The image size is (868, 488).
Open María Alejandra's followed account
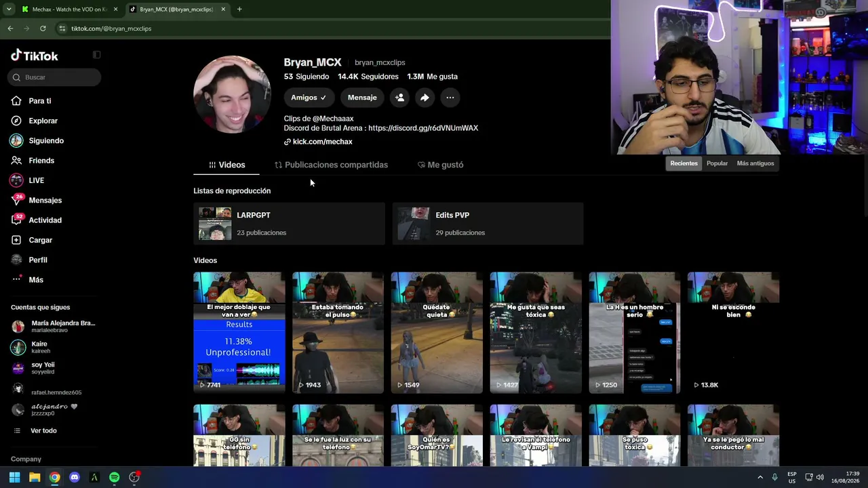pos(54,327)
